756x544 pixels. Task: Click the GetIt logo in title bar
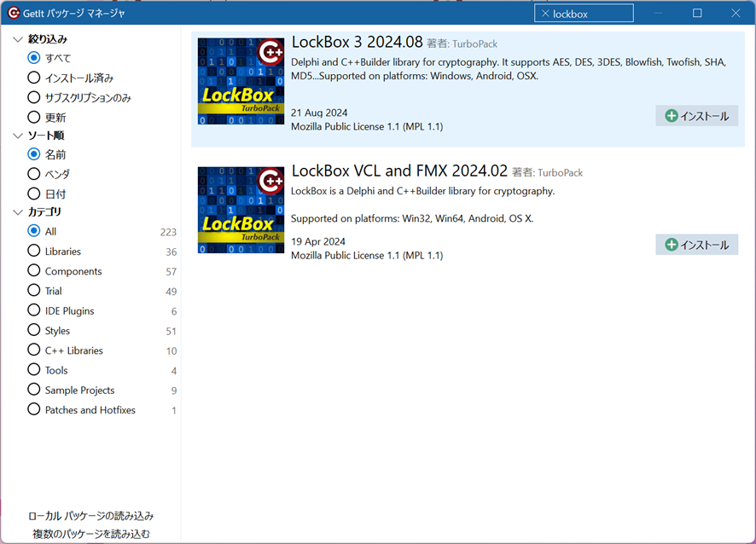[13, 13]
